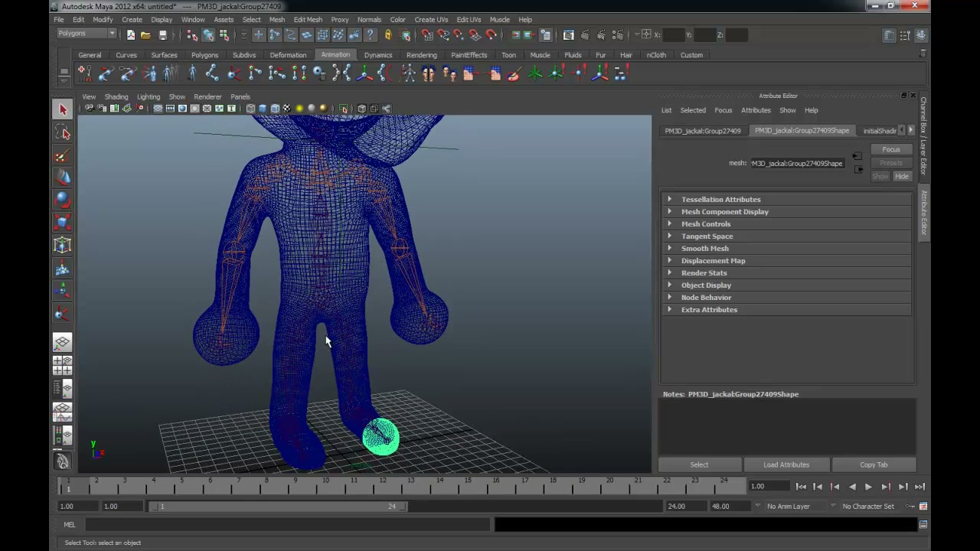980x551 pixels.
Task: Open the Script Editor icon
Action: [923, 524]
